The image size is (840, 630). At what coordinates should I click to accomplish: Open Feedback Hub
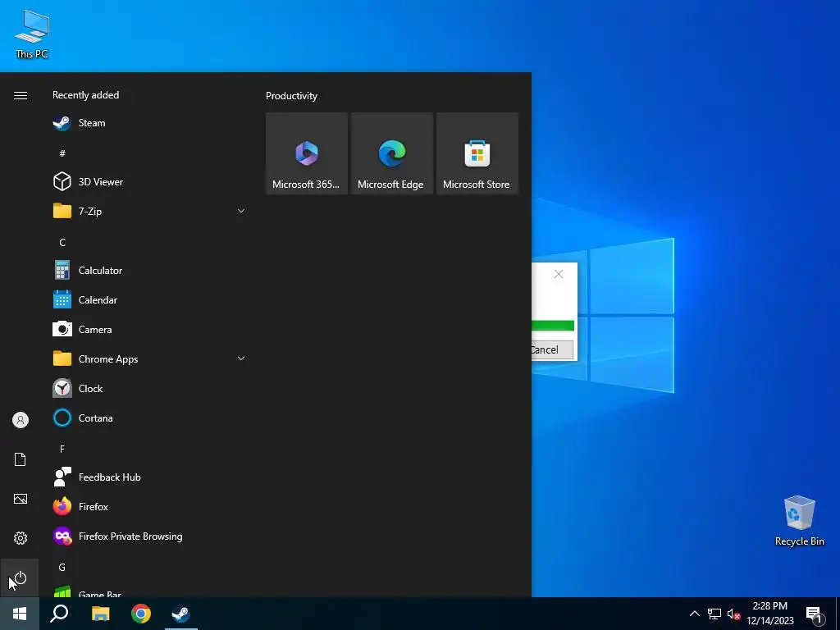click(149, 477)
